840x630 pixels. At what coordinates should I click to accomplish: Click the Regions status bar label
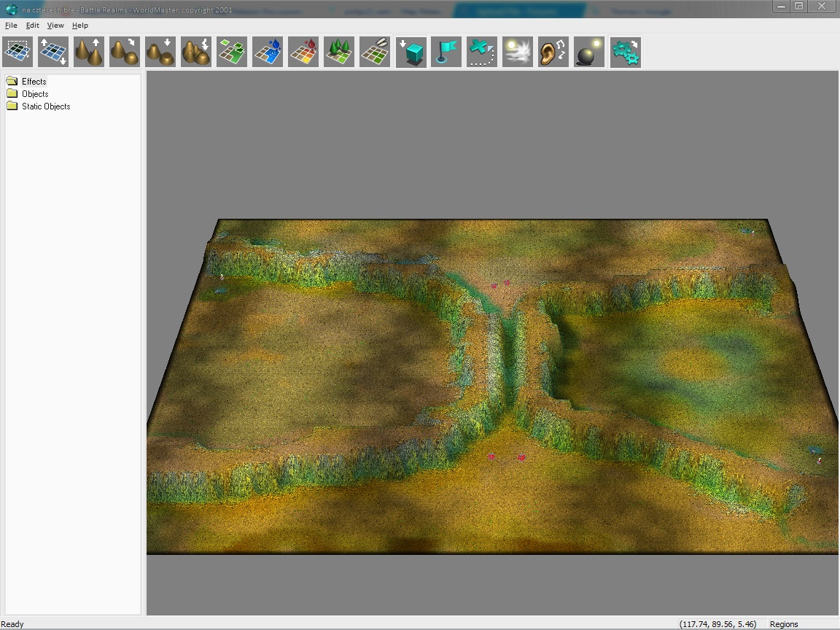click(784, 624)
